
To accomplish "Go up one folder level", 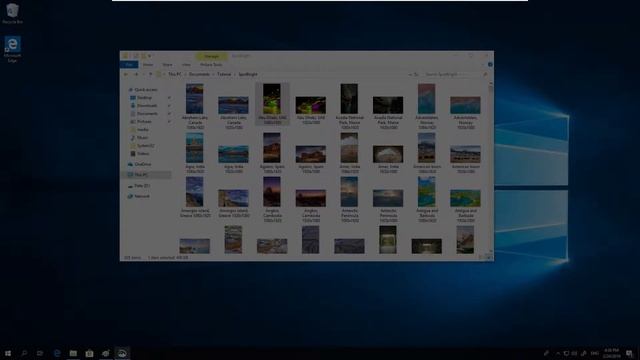I will point(151,74).
